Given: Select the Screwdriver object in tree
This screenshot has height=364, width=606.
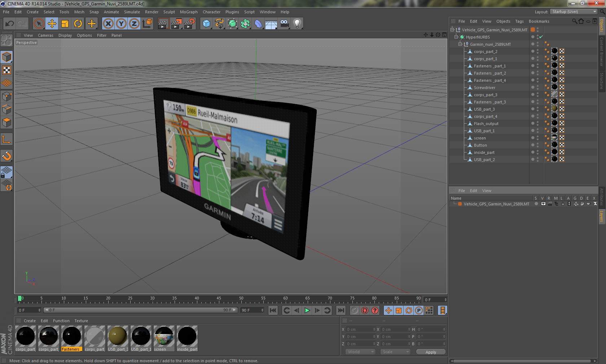Looking at the screenshot, I should tap(484, 88).
